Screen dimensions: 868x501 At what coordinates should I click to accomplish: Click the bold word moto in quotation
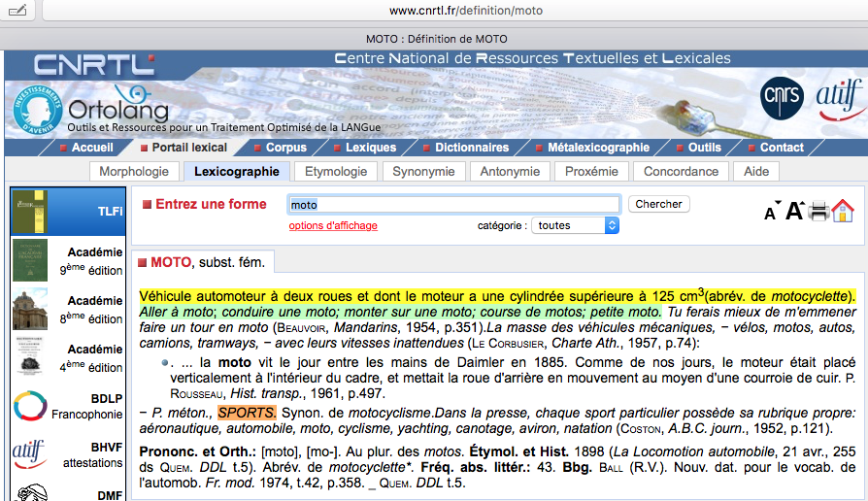(x=235, y=362)
